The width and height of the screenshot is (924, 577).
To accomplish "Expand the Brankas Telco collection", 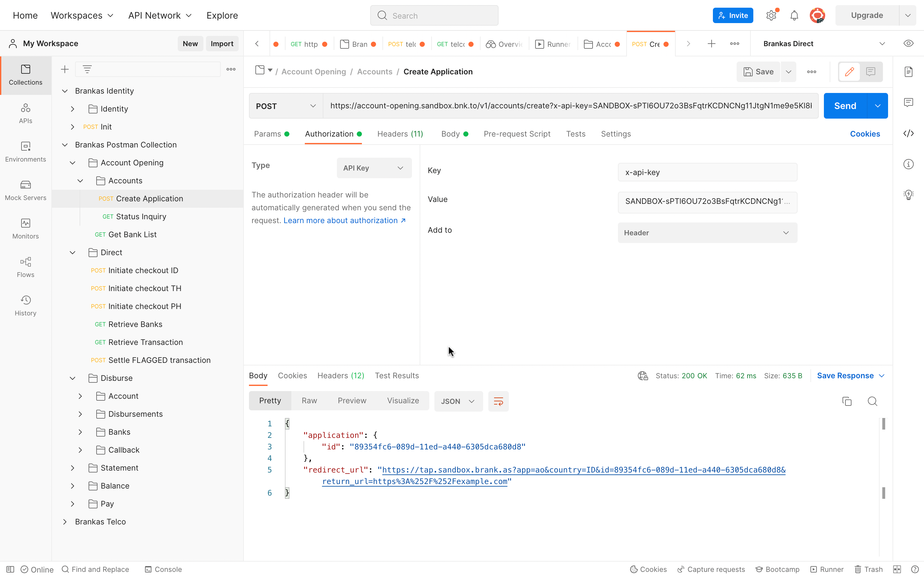I will [x=65, y=521].
